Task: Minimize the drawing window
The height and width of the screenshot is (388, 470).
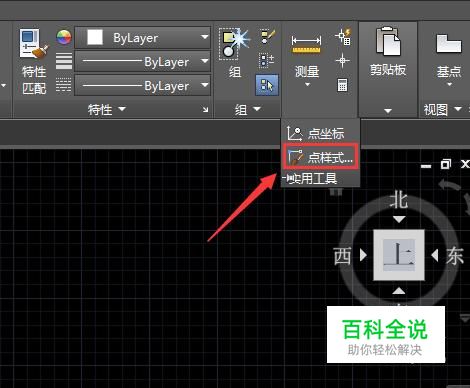Action: (426, 166)
